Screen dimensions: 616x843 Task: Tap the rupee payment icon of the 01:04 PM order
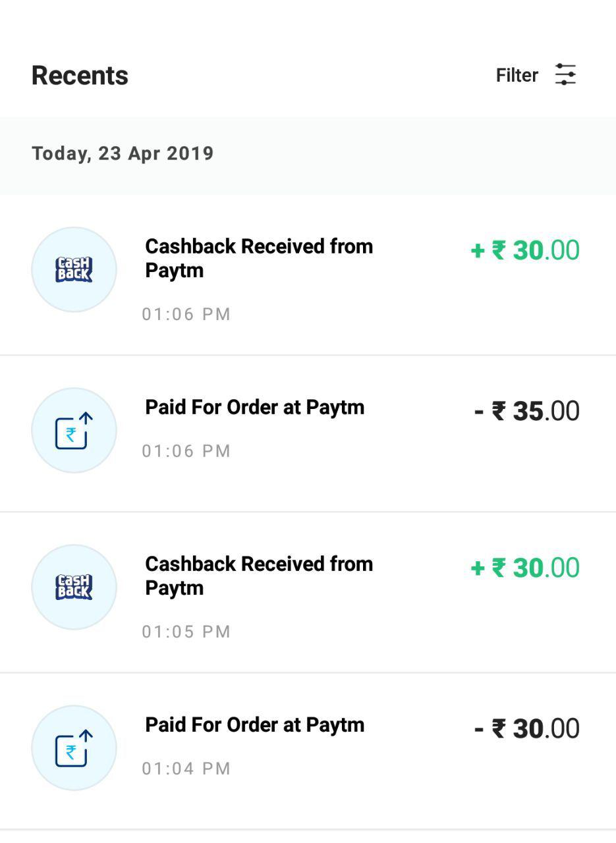(x=74, y=748)
